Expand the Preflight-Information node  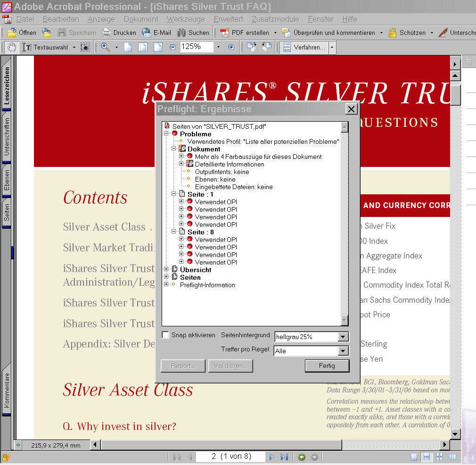click(166, 284)
